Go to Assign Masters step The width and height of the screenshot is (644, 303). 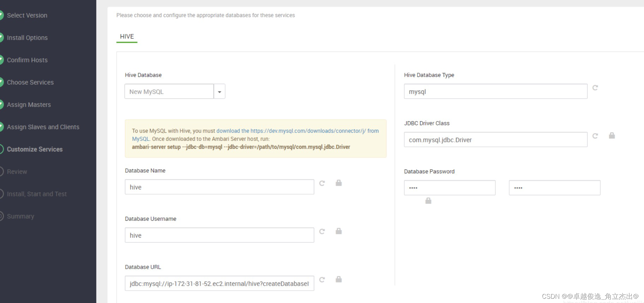click(29, 105)
